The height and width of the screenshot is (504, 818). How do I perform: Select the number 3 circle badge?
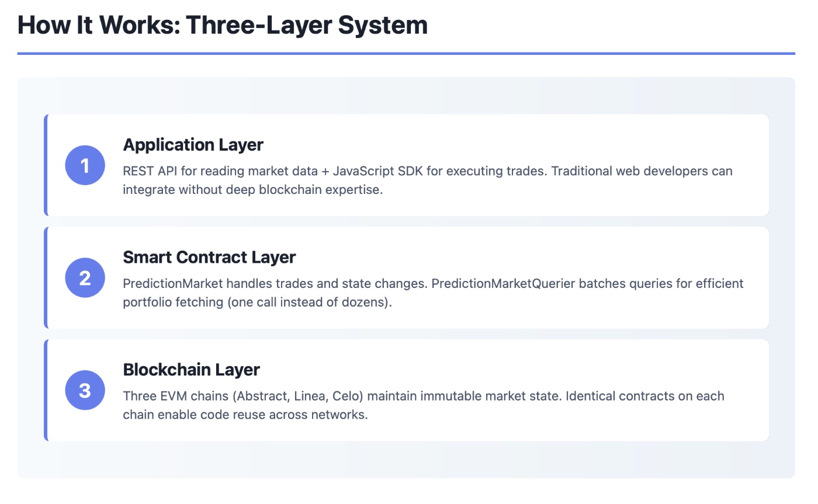click(85, 390)
